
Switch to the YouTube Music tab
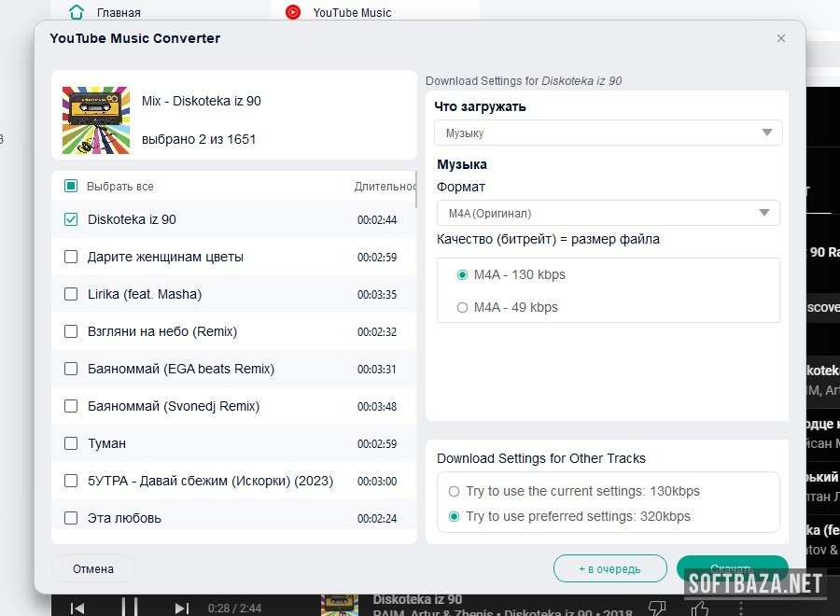point(351,12)
